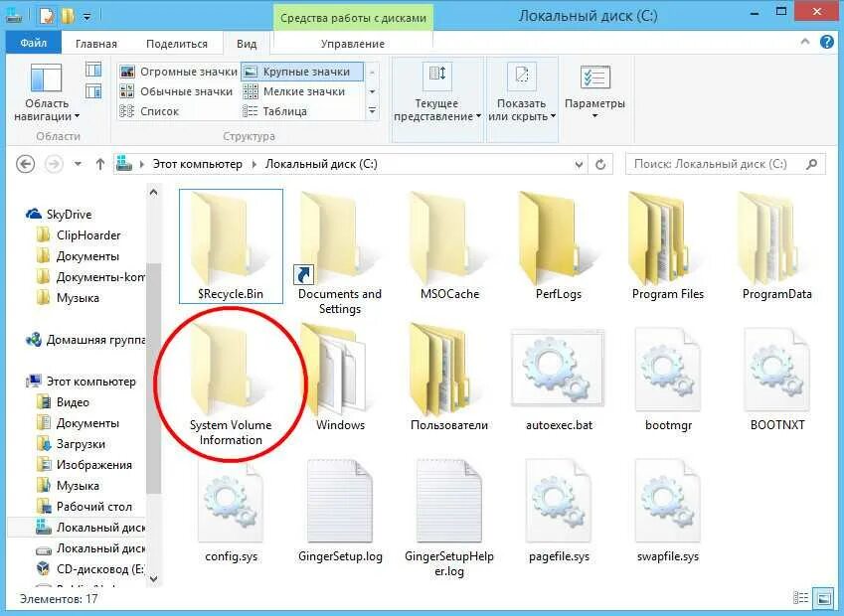Select the swapfile.sys file
The height and width of the screenshot is (616, 844).
pyautogui.click(x=668, y=510)
